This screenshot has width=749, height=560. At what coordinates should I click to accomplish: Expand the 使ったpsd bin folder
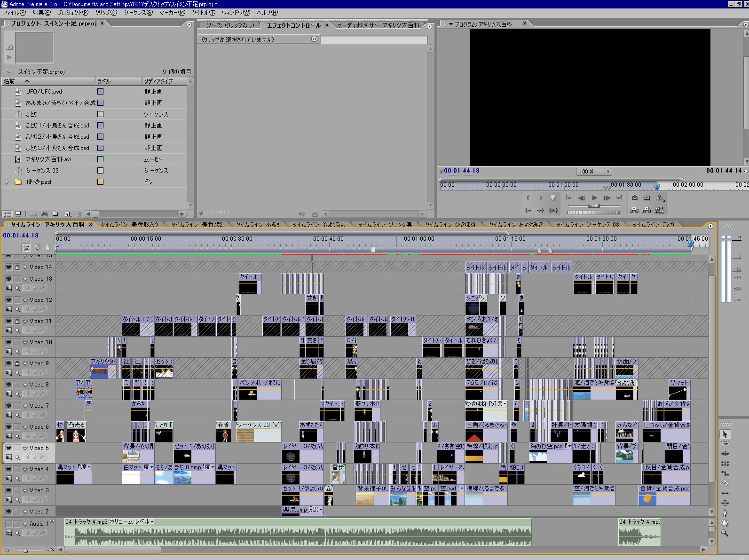coord(7,181)
